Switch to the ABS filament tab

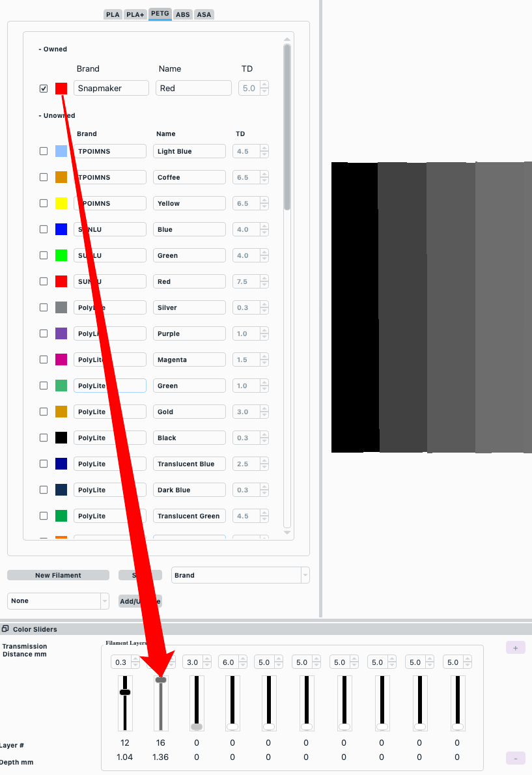click(182, 14)
